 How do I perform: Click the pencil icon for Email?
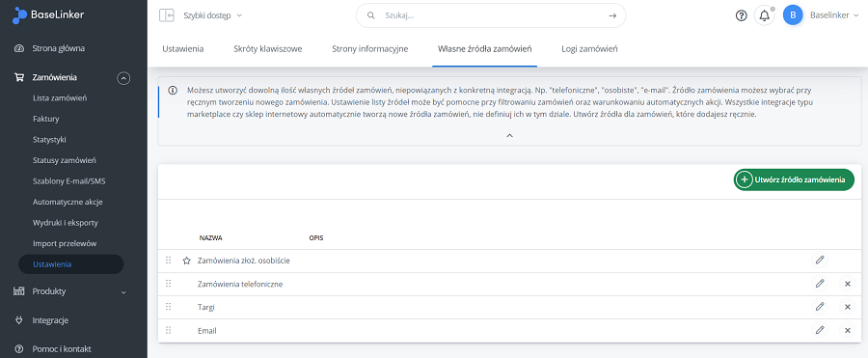pyautogui.click(x=820, y=330)
